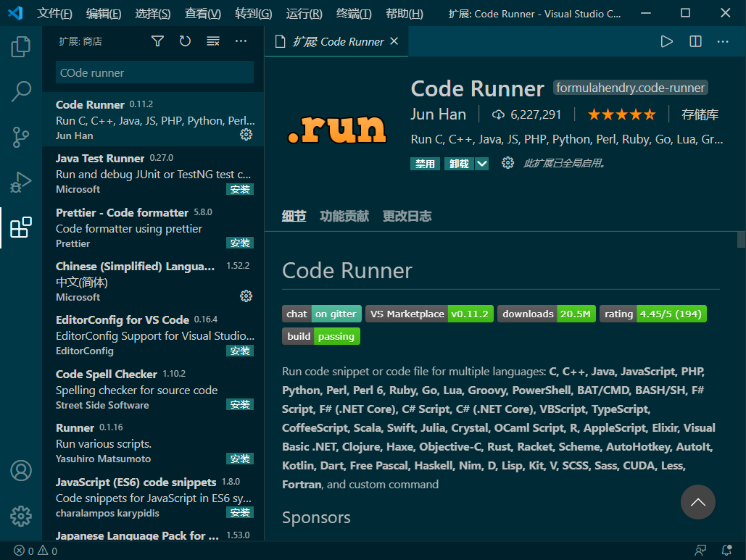This screenshot has width=746, height=560.
Task: Select the Extensions view icon
Action: pos(21,227)
